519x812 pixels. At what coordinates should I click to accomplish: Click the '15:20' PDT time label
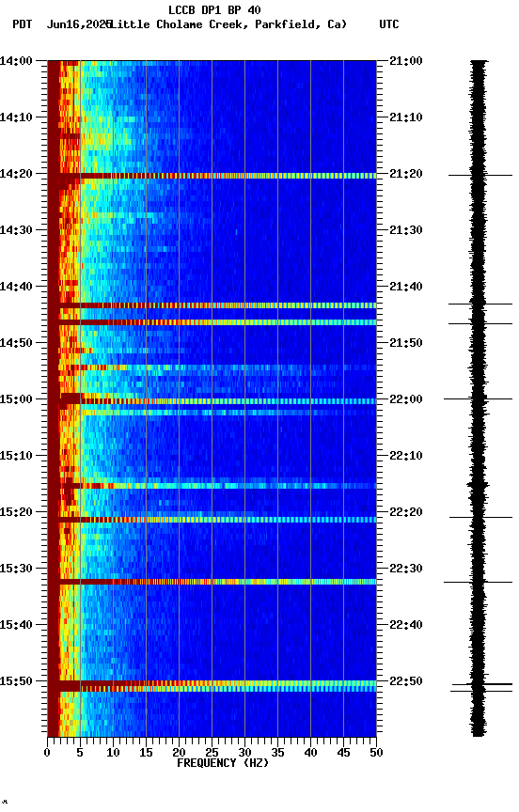point(16,513)
